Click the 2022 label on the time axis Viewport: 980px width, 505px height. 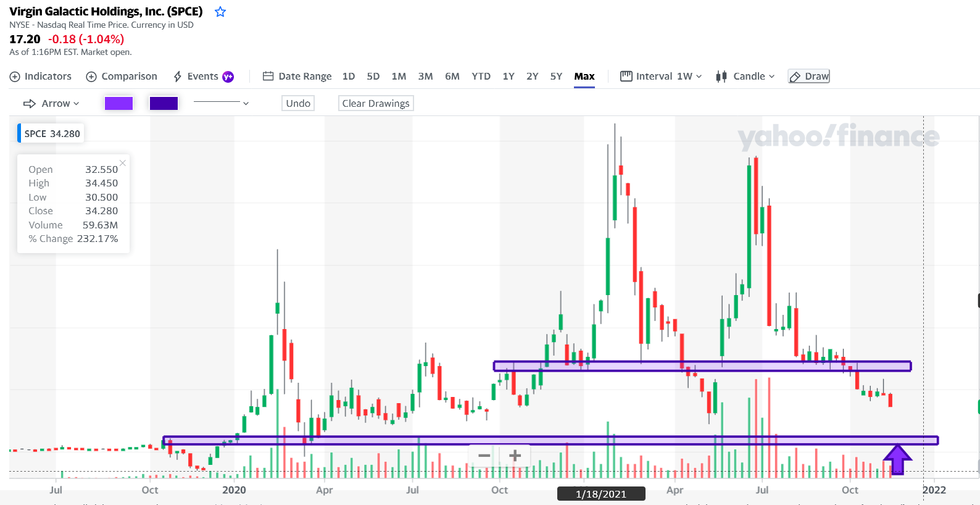pyautogui.click(x=934, y=490)
